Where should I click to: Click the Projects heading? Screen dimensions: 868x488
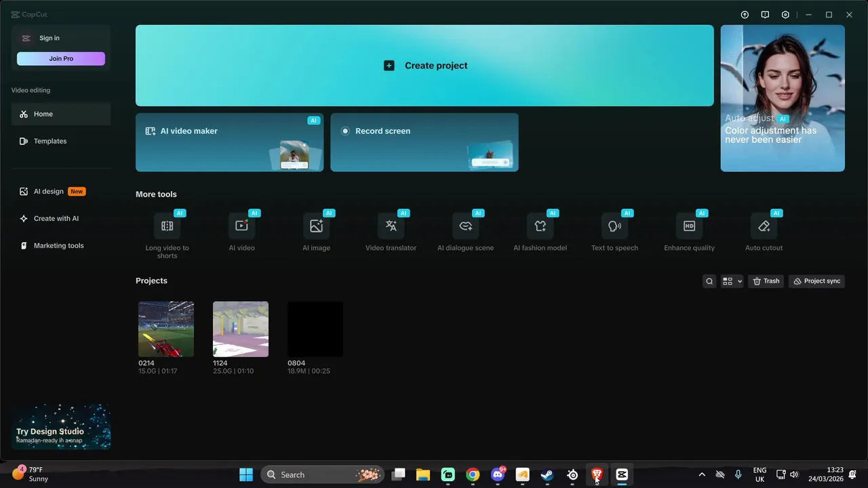(x=151, y=281)
